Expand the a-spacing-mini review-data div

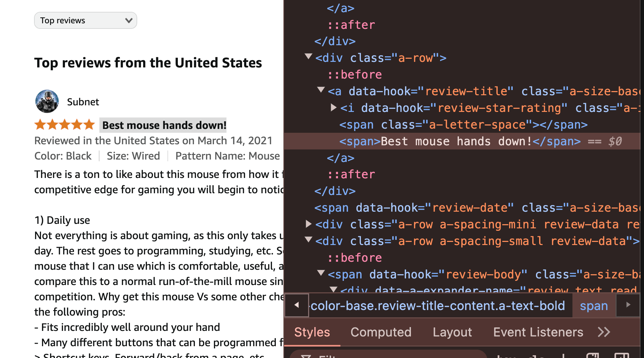308,224
